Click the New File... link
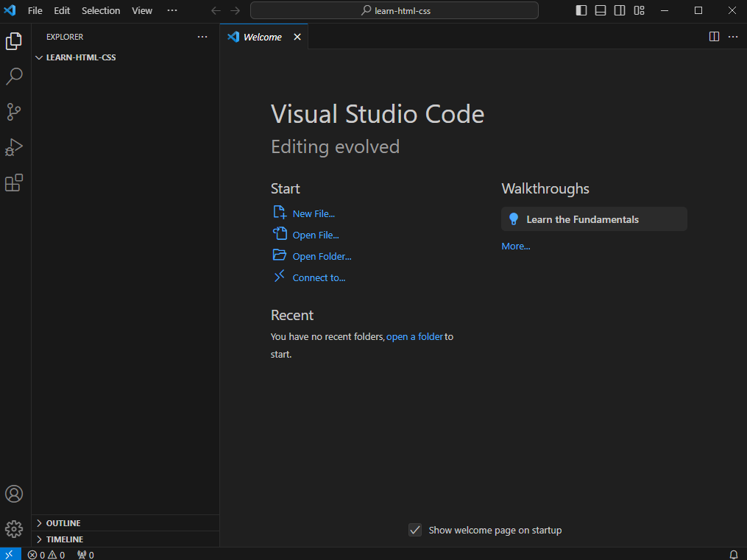This screenshot has width=747, height=560. tap(314, 214)
